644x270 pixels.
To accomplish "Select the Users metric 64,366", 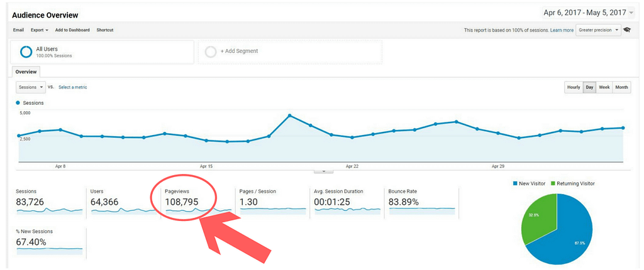I will coord(104,202).
